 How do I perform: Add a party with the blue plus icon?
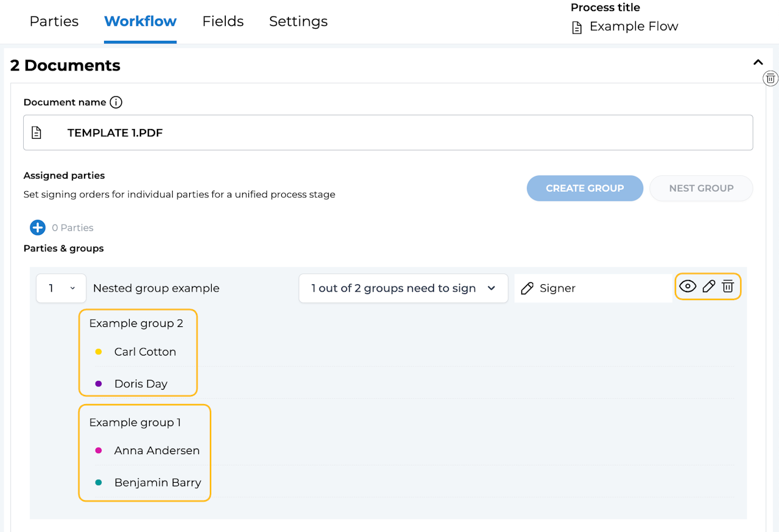[38, 228]
